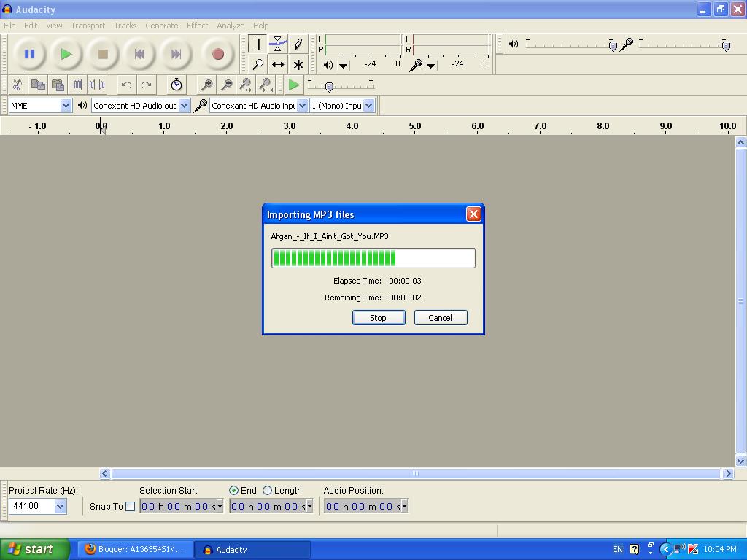Screen dimensions: 747x560
Task: Click Fit Project zoom icon
Action: click(x=266, y=85)
